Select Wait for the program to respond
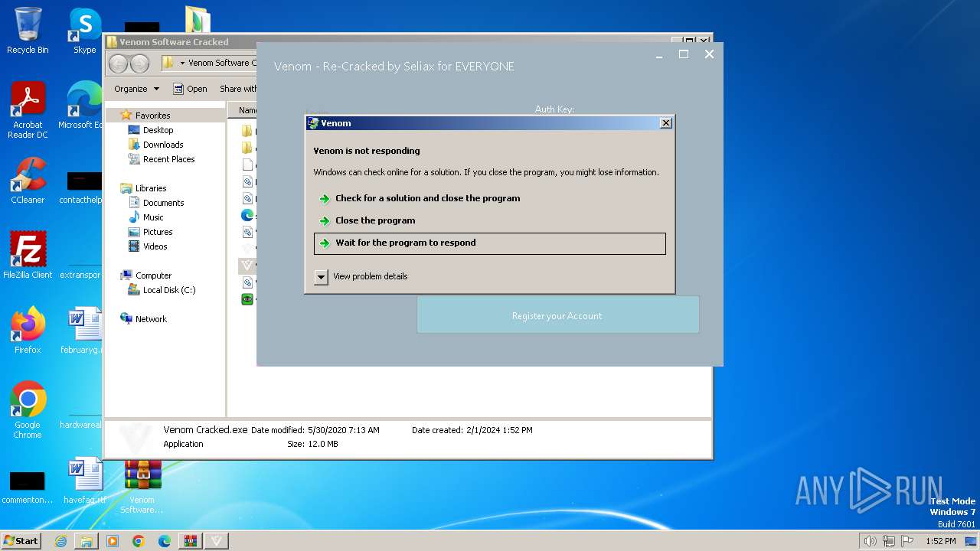980x551 pixels. click(490, 243)
